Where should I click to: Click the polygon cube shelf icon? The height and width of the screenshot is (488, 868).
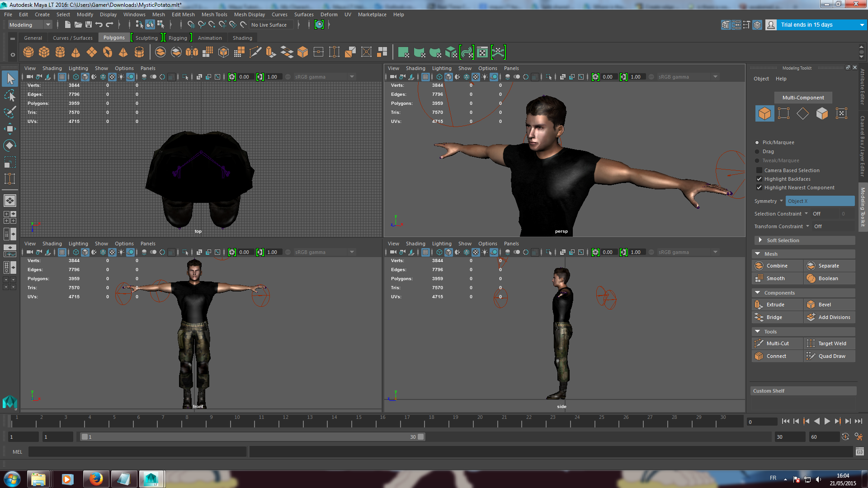(x=44, y=52)
